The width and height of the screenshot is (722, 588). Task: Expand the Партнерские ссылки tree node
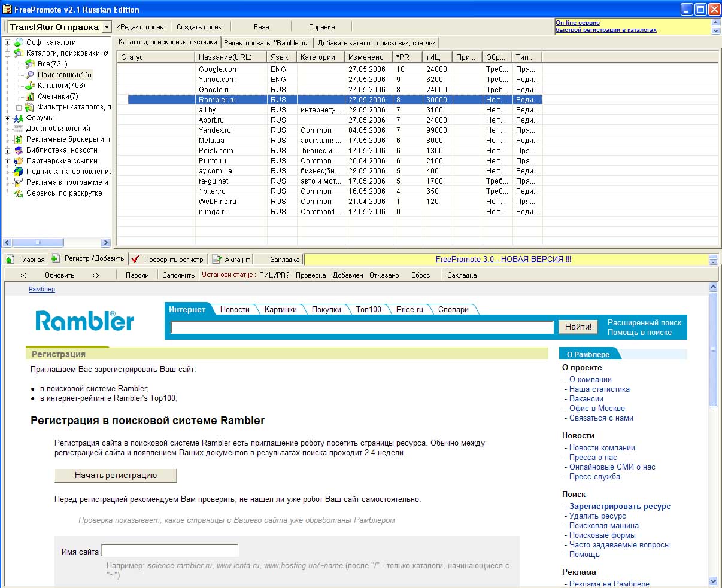click(8, 162)
